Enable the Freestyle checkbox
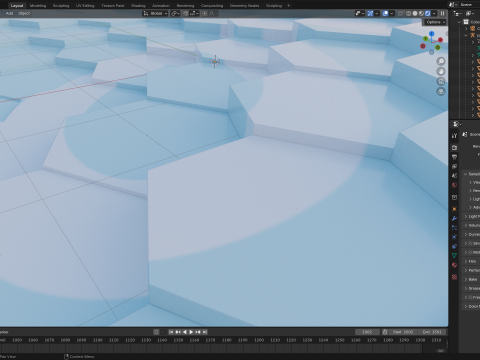This screenshot has width=480, height=360. point(471,297)
